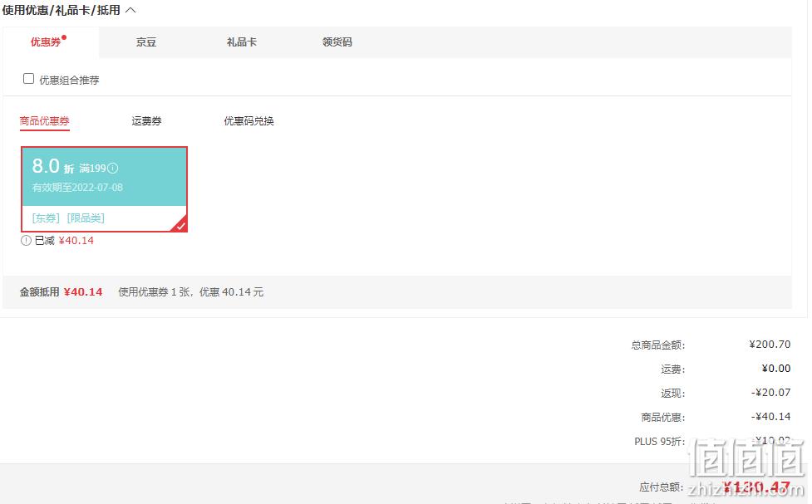Viewport: 812px width, 504px height.
Task: Click the 有效期至2022-07-08 text
Action: coord(77,188)
